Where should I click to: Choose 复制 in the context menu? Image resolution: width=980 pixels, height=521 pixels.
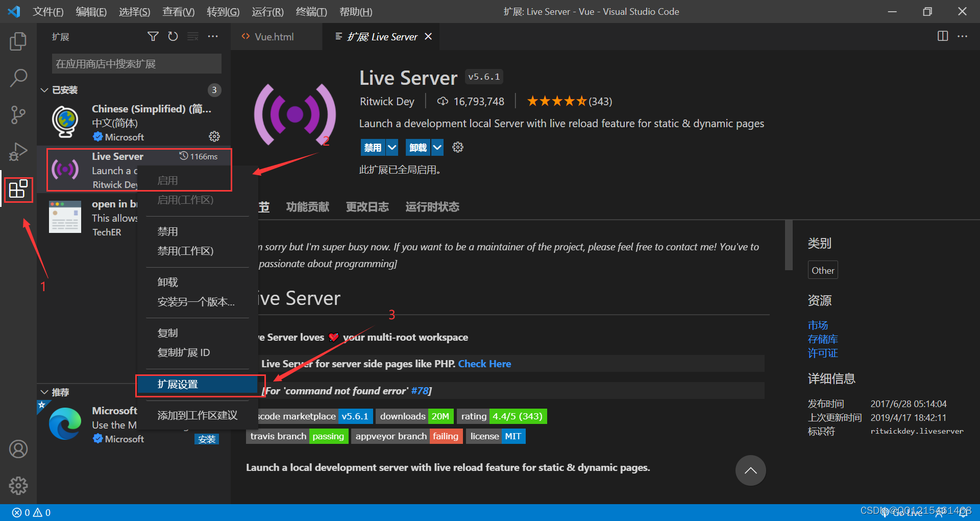click(198, 333)
